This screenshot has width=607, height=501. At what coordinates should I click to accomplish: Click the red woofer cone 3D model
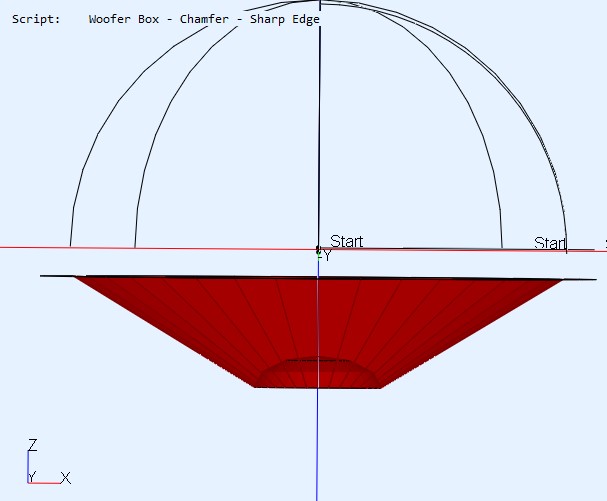(x=318, y=332)
